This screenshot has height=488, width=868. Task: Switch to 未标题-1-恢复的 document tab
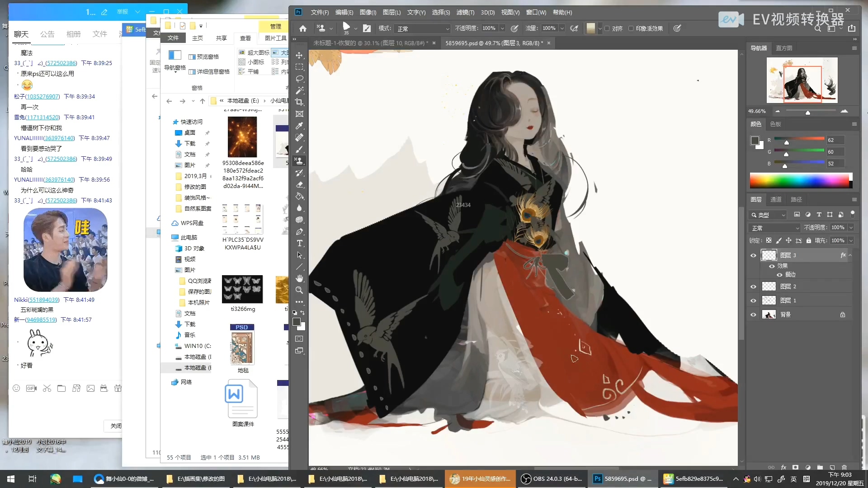coord(370,43)
